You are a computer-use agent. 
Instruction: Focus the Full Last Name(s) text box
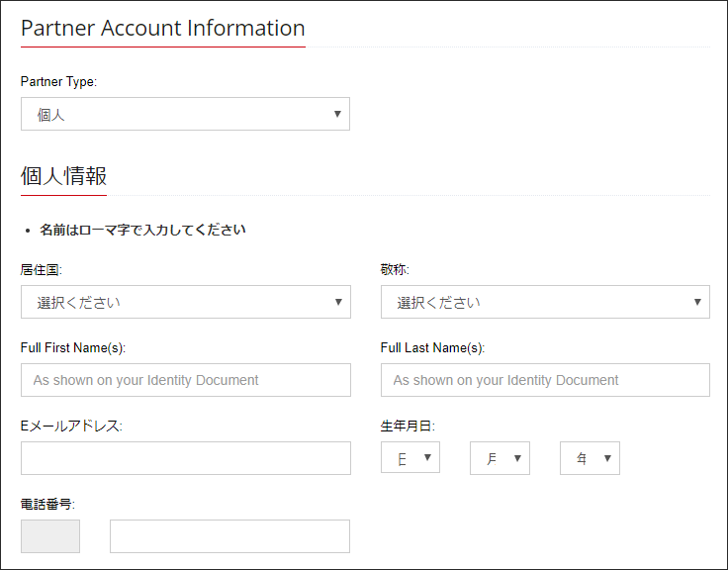pos(545,380)
